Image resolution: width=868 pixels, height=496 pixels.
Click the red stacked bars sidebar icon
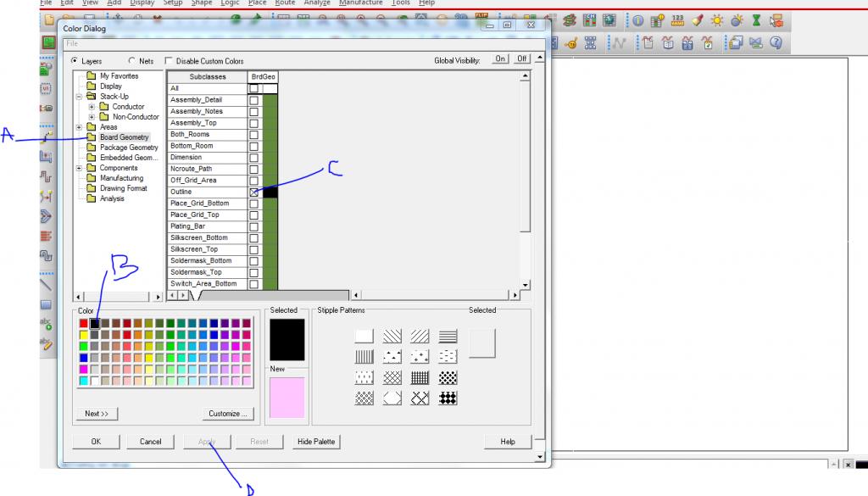46,237
